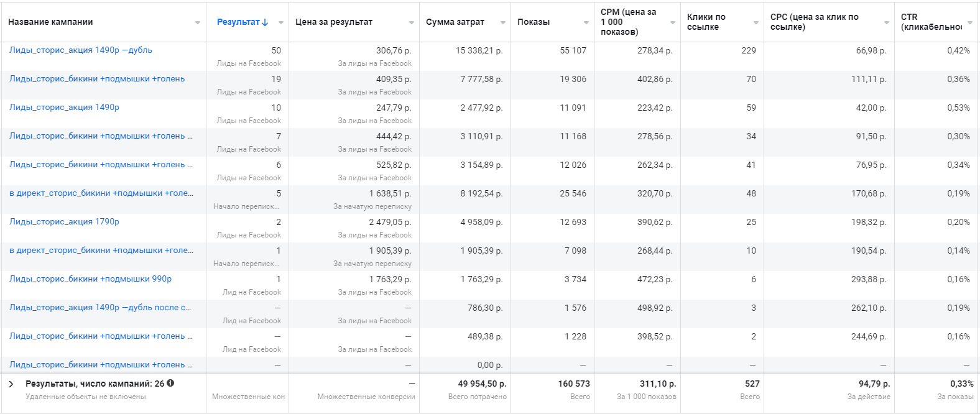The width and height of the screenshot is (980, 414).
Task: Open the Результат column dropdown arrow
Action: click(x=281, y=23)
